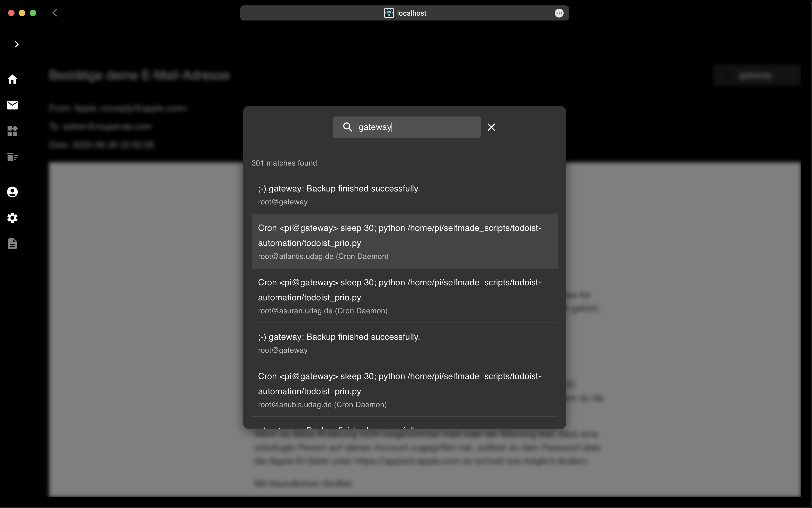
Task: Open the settings gear icon
Action: coord(12,218)
